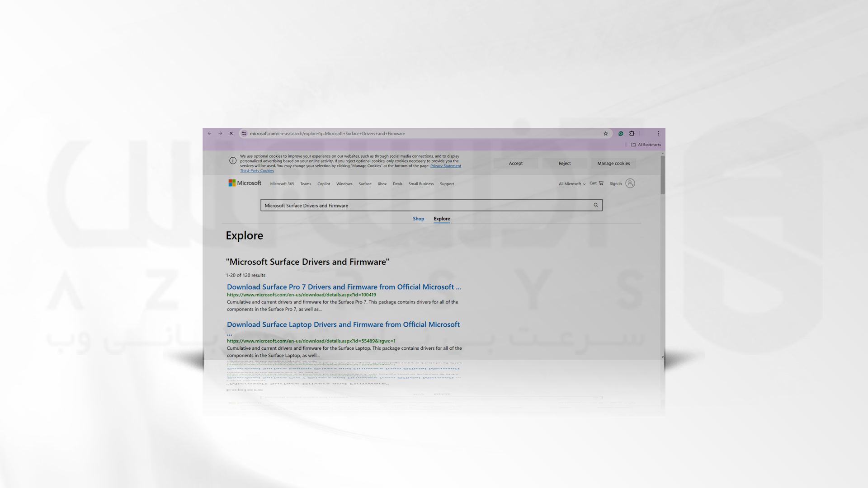868x488 pixels.
Task: Click Surface Pro 7 Drivers link
Action: [344, 286]
